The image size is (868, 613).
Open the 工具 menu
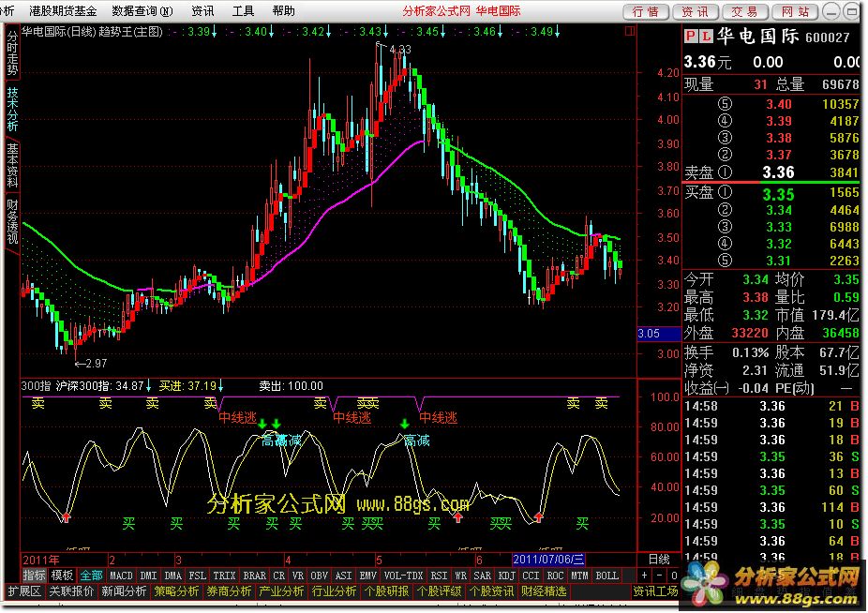(x=243, y=10)
